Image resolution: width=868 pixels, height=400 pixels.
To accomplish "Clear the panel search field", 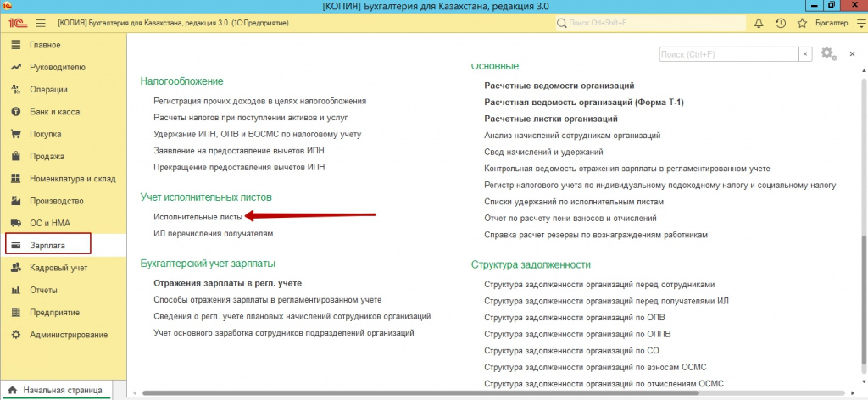I will [x=805, y=54].
